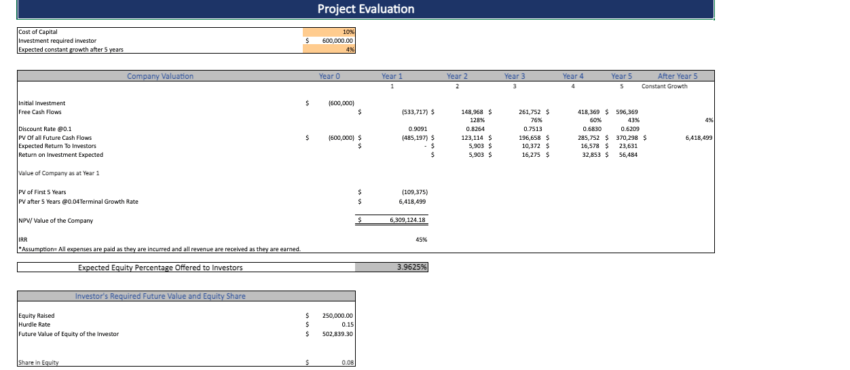Select the Expected constant growth after 5 years label
The width and height of the screenshot is (850, 370).
click(x=71, y=49)
